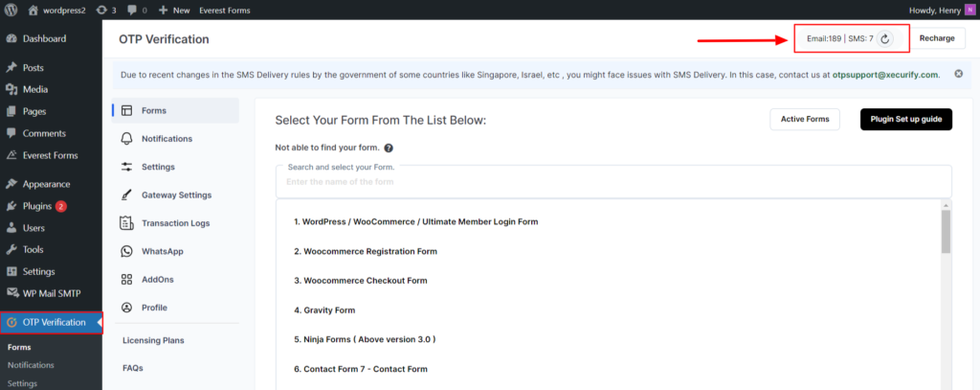Open the Plugin Set up guide
The width and height of the screenshot is (980, 390).
906,119
